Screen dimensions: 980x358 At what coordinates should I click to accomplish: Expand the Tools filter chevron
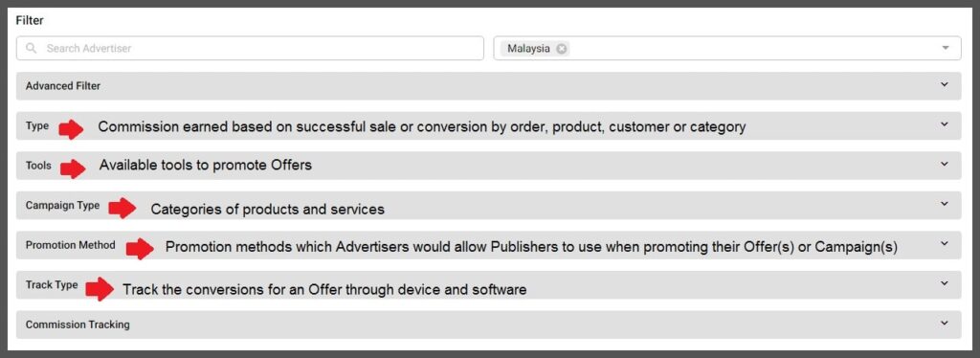(945, 164)
